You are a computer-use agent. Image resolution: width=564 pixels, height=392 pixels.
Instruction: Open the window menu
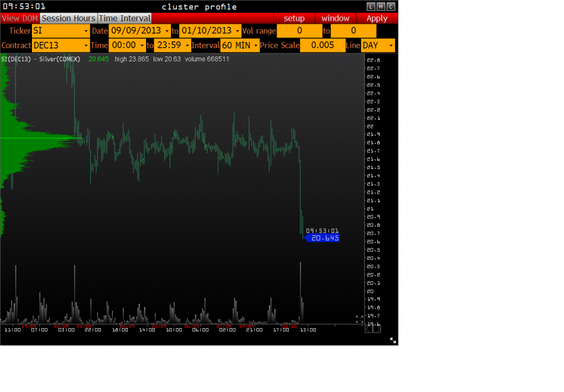[x=335, y=18]
